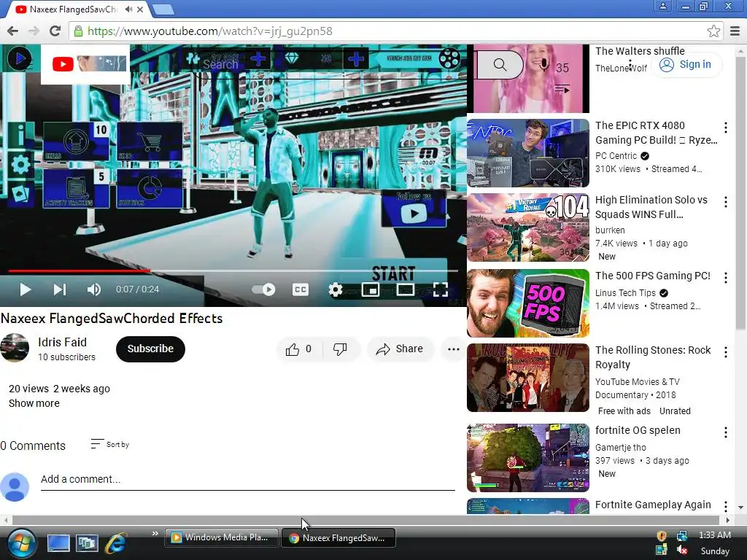Mute the tab audio speaker icon
This screenshot has height=560, width=747.
click(128, 9)
